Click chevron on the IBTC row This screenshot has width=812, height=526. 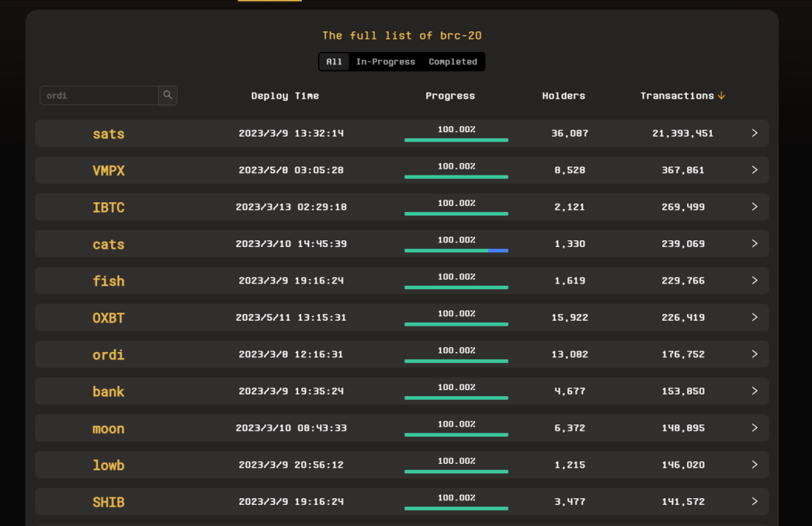(x=754, y=207)
